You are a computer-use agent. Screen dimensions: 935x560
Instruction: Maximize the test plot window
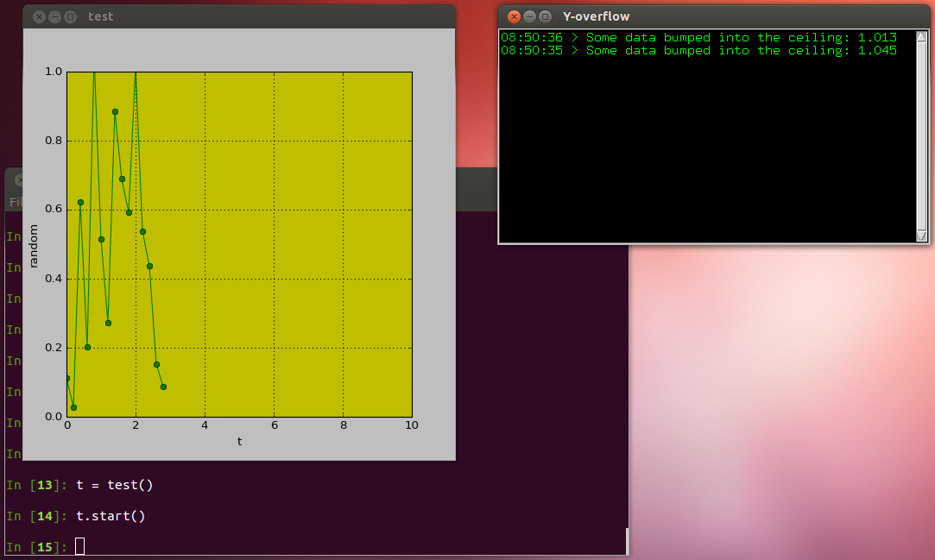tap(69, 16)
